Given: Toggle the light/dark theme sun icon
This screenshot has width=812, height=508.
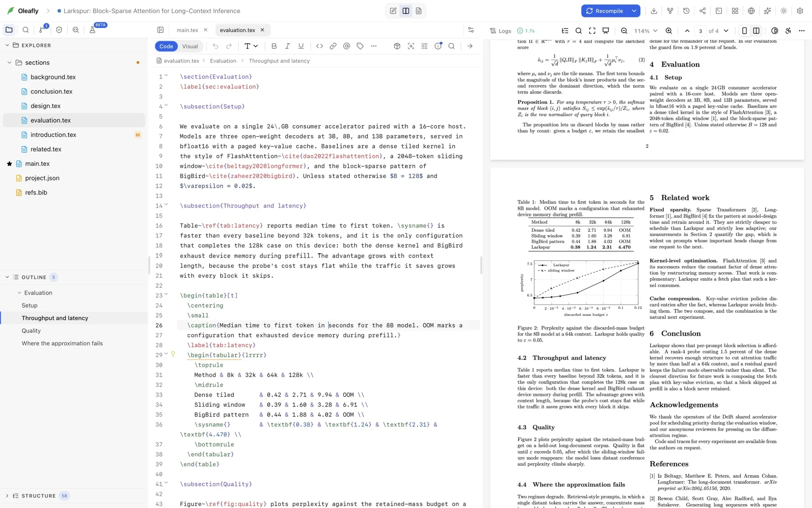Looking at the screenshot, I should 784,11.
